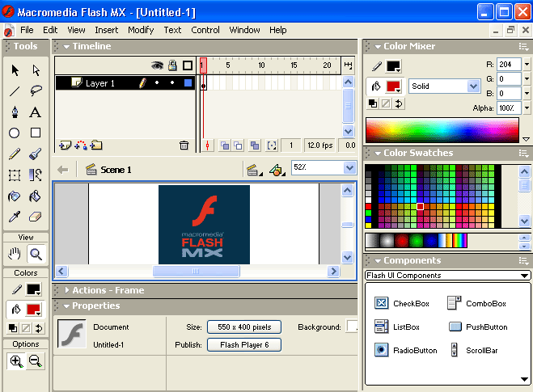This screenshot has height=392, width=533.
Task: Pick a hue from Color Mixer spectrum
Action: tap(442, 130)
